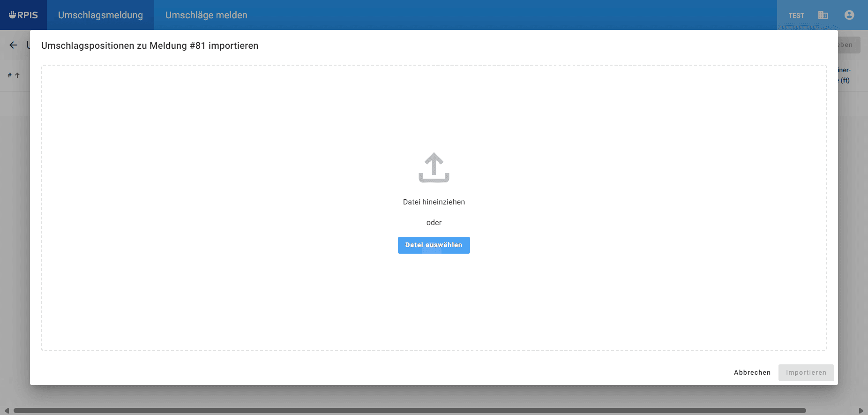Viewport: 868px width, 415px height.
Task: Click the upload arrow icon
Action: [434, 167]
